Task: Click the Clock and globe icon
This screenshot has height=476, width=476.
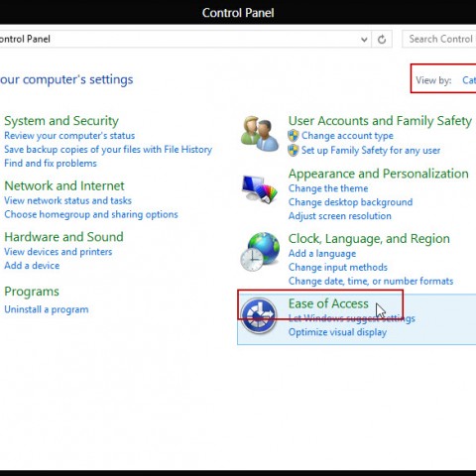Action: click(x=260, y=252)
